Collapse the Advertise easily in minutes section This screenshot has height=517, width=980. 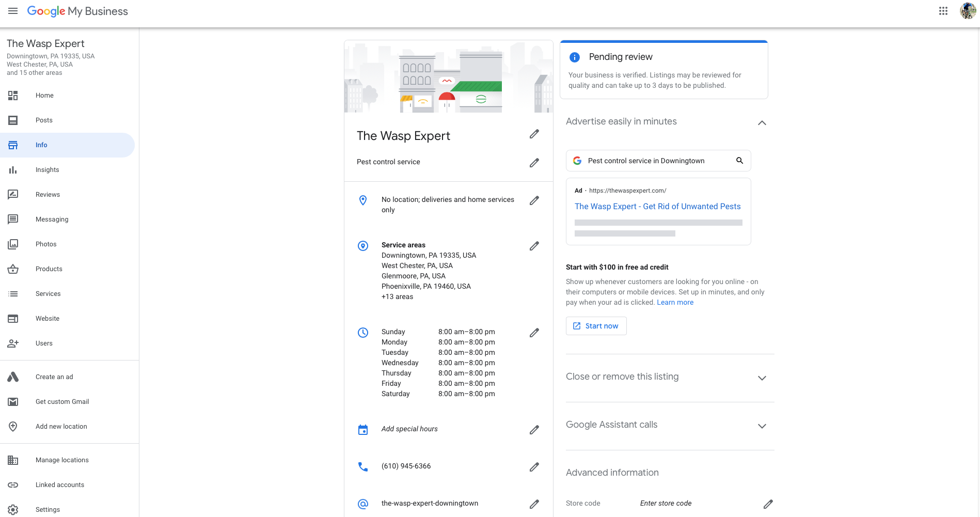point(762,122)
